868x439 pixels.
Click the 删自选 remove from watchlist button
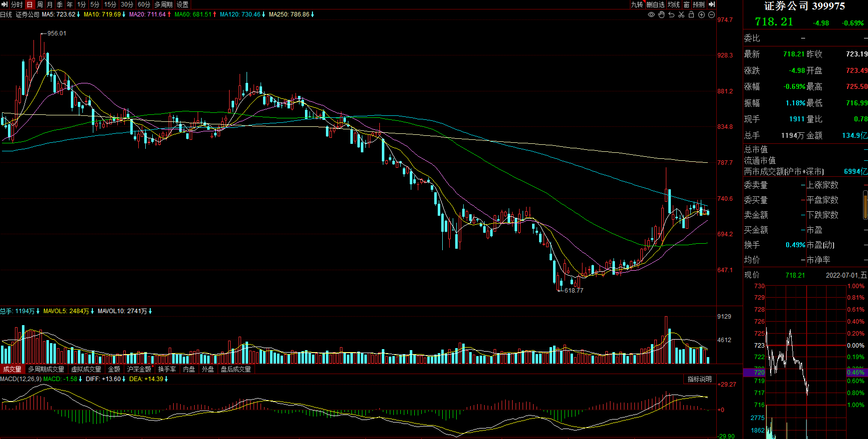(x=655, y=4)
